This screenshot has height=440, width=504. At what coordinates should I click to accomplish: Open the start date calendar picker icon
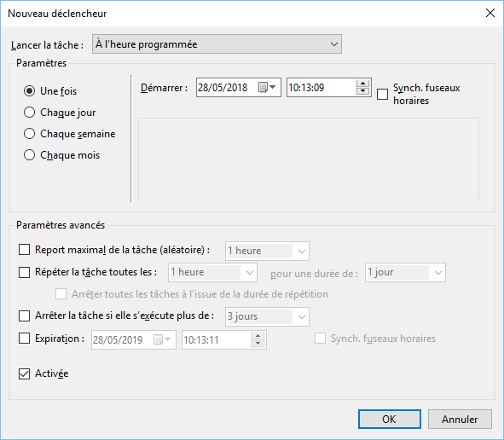[x=267, y=87]
